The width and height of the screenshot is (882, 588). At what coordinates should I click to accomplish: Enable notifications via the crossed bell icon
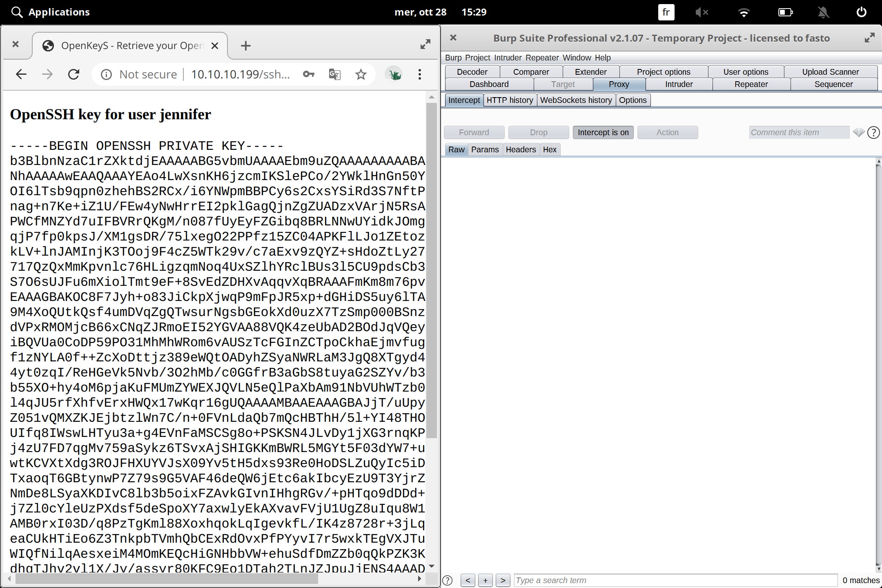tap(824, 12)
